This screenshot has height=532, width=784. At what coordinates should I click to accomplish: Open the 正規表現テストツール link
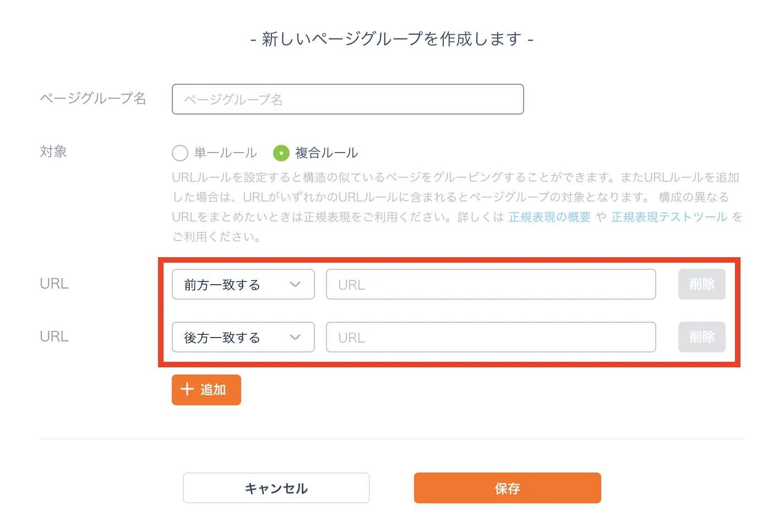click(669, 217)
